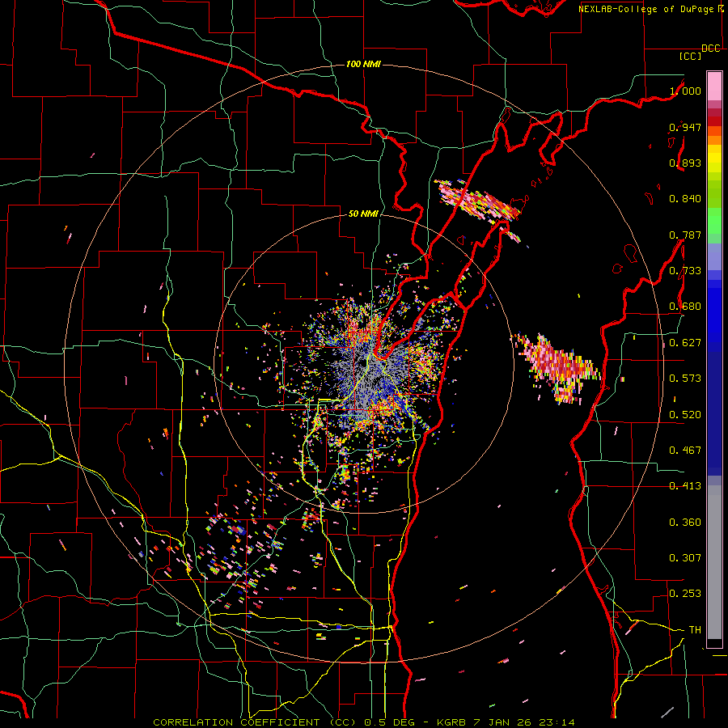Image resolution: width=728 pixels, height=728 pixels.
Task: Select the 1.000 value on the color scale
Action: (685, 91)
